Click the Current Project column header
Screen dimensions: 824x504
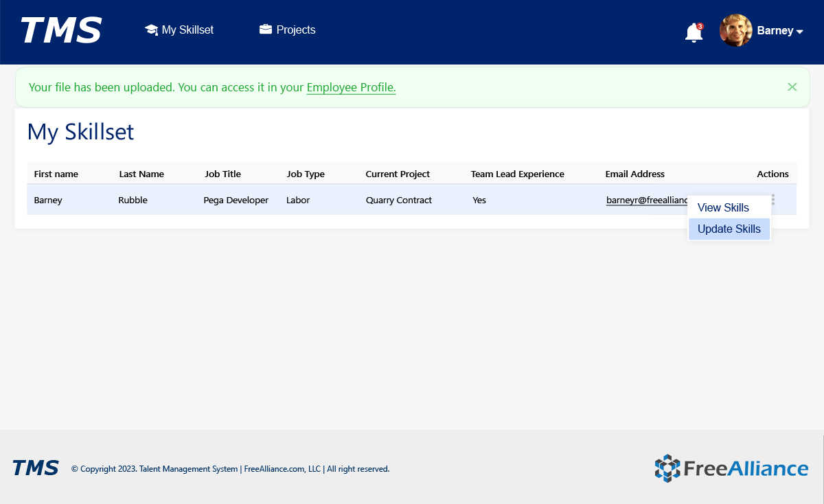click(398, 174)
